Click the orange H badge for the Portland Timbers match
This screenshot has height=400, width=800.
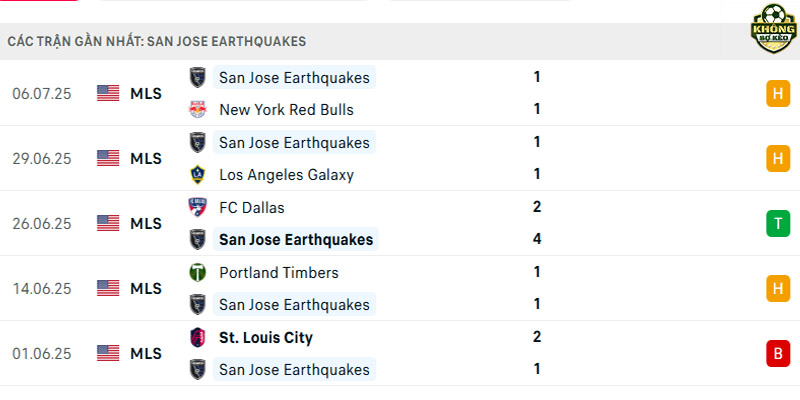tap(778, 288)
